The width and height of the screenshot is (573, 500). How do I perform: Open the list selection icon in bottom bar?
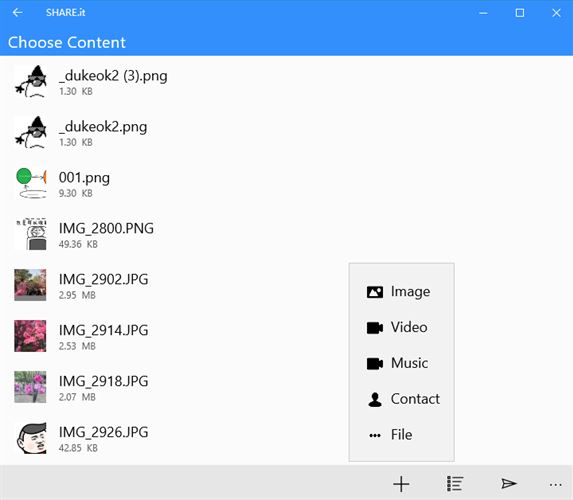point(455,484)
